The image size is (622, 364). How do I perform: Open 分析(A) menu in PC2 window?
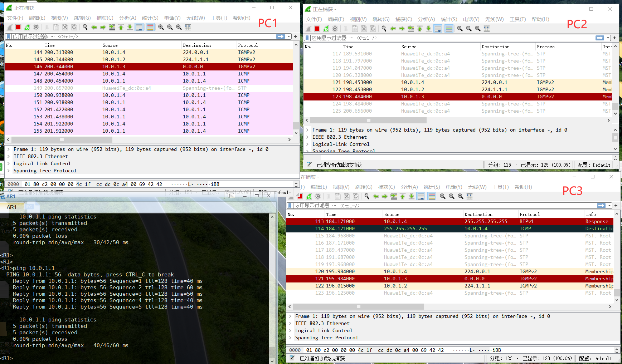tap(426, 19)
